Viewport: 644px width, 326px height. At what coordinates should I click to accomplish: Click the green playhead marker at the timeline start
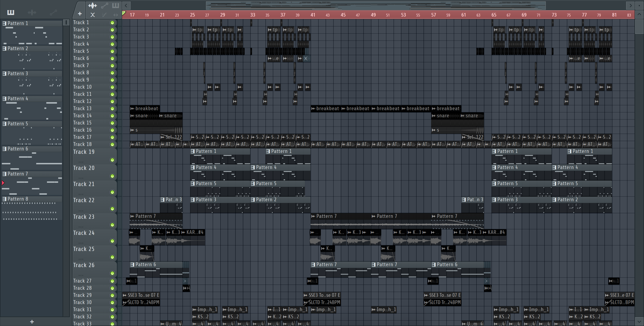pos(124,13)
